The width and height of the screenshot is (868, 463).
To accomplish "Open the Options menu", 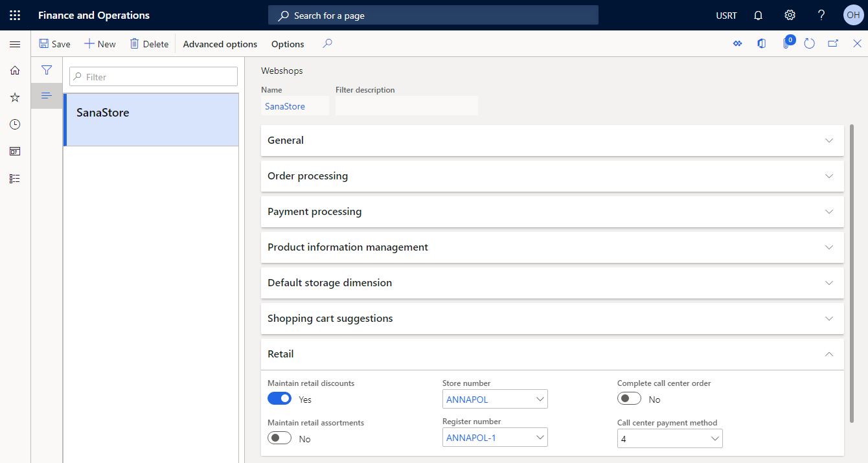I will pyautogui.click(x=288, y=44).
